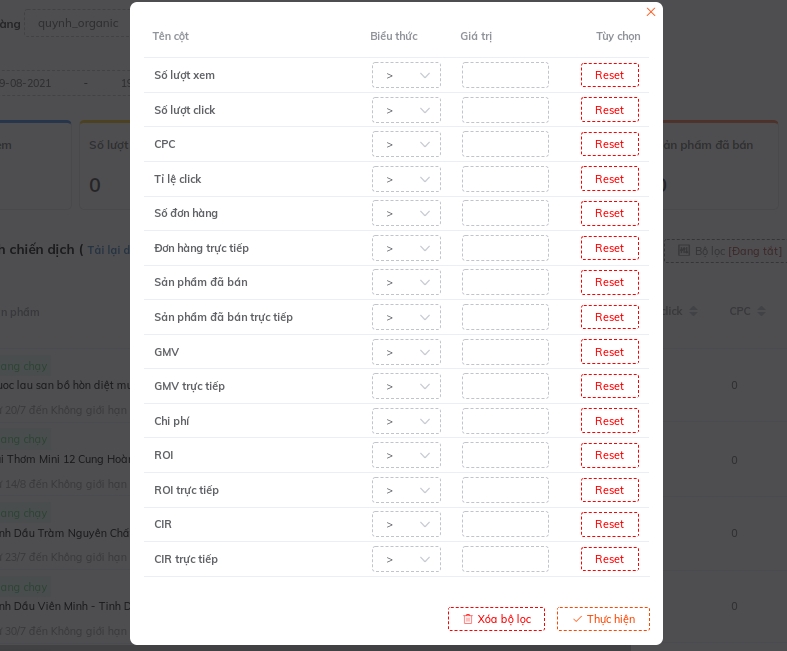Reset the Số lượt click filter
787x651 pixels.
tap(609, 110)
